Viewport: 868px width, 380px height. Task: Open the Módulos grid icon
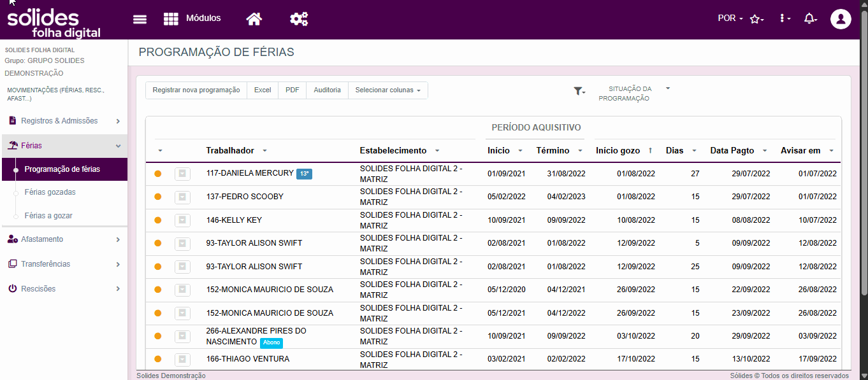(x=171, y=19)
